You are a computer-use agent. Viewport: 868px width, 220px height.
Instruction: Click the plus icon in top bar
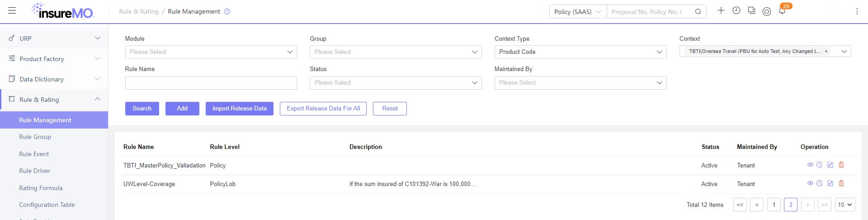721,10
